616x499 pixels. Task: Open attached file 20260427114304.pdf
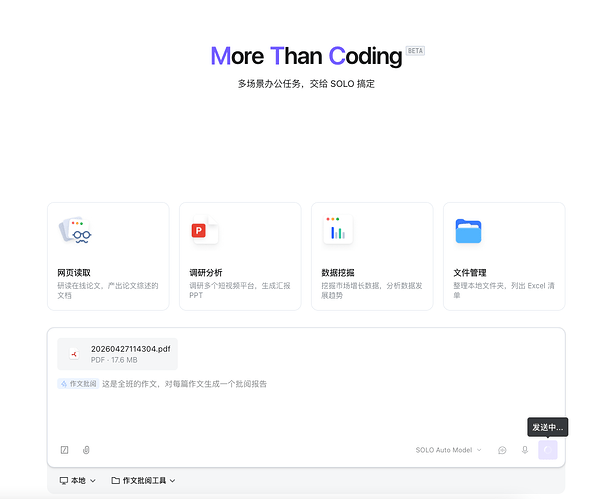tap(117, 354)
